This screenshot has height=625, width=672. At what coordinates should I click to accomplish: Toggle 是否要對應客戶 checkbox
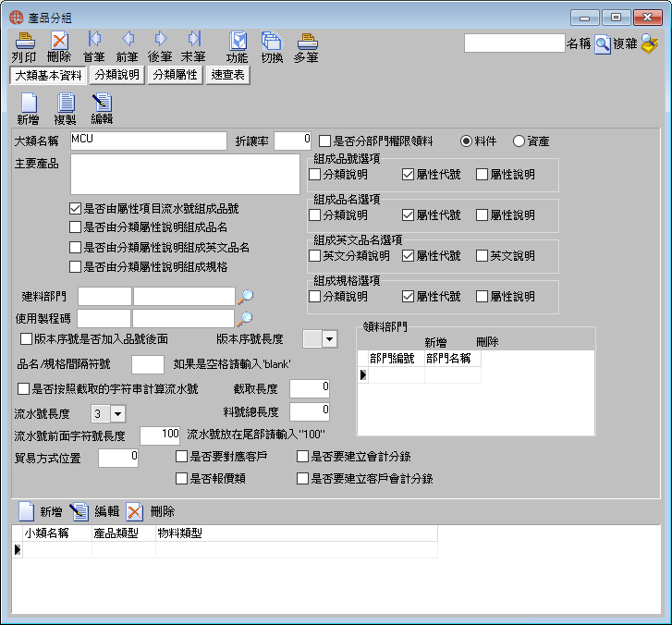tap(181, 456)
